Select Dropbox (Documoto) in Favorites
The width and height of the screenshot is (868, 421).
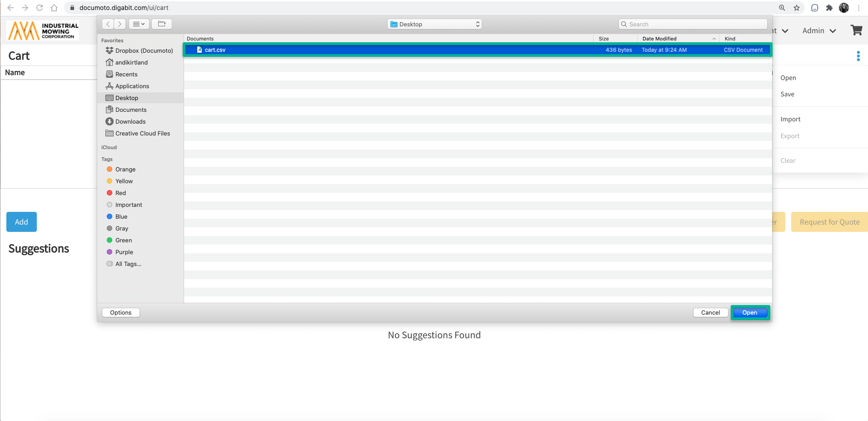[x=144, y=50]
